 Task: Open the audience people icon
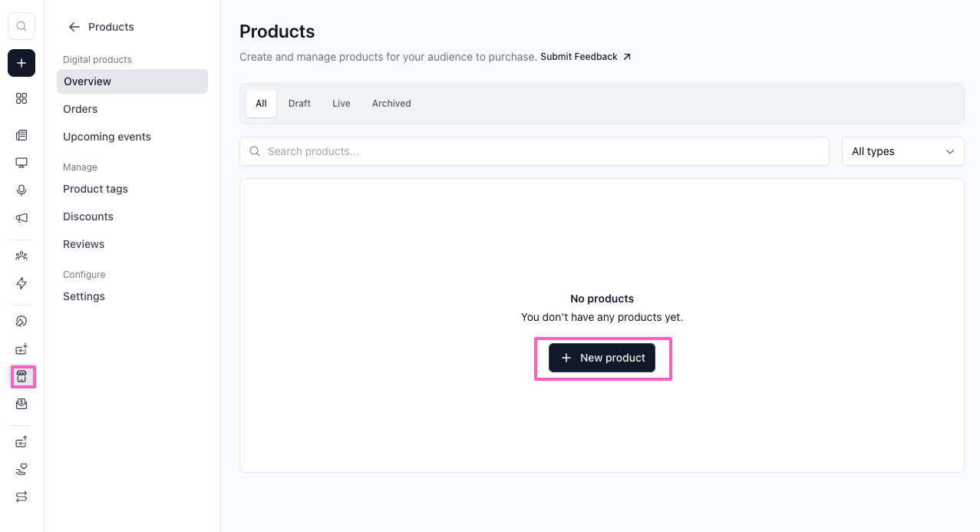(x=21, y=256)
